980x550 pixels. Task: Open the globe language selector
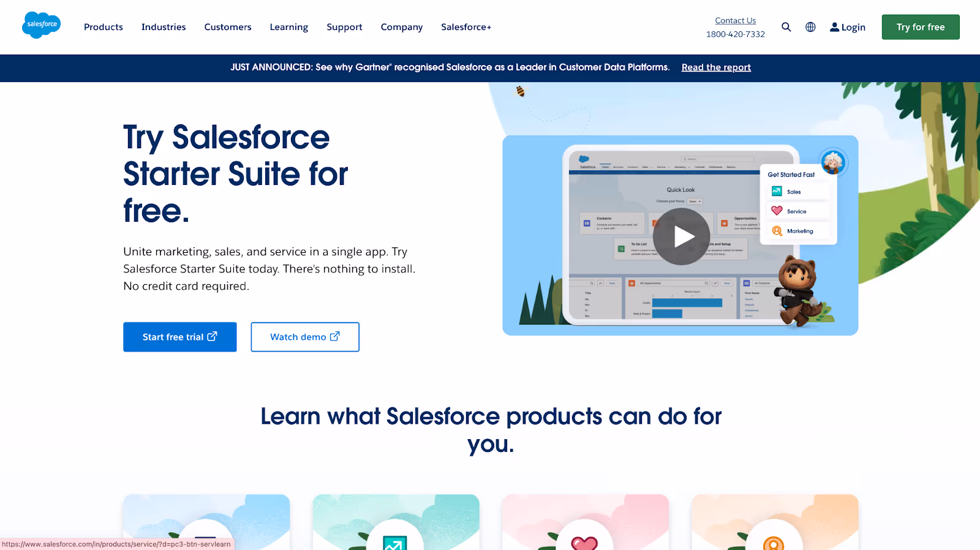click(x=810, y=27)
